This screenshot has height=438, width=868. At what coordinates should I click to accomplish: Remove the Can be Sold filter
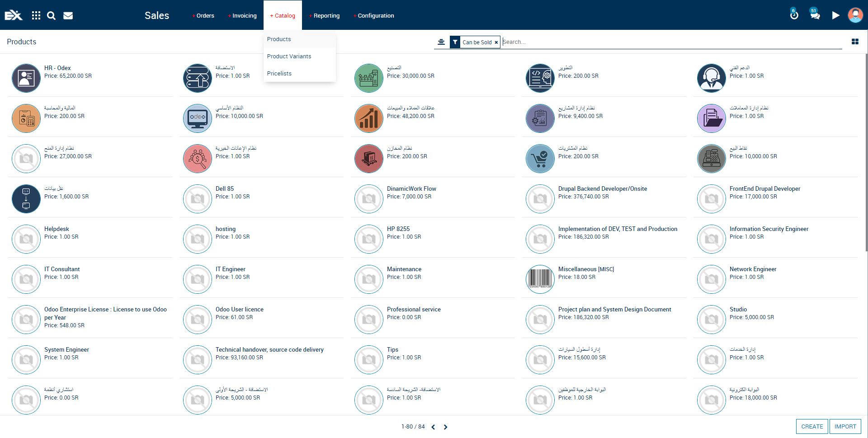click(x=496, y=42)
